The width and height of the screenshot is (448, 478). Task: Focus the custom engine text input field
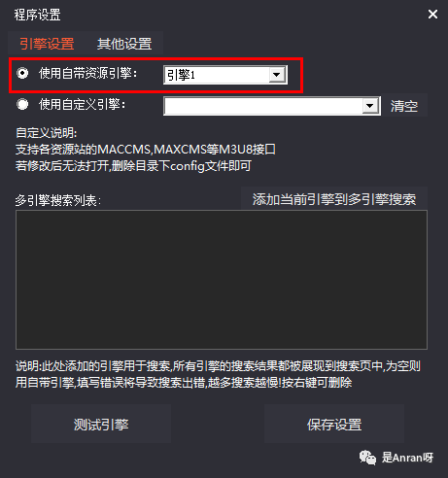(x=263, y=106)
